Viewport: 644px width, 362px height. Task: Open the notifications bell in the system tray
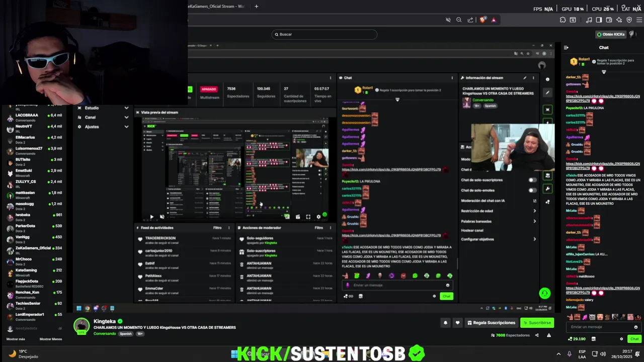coord(636,354)
